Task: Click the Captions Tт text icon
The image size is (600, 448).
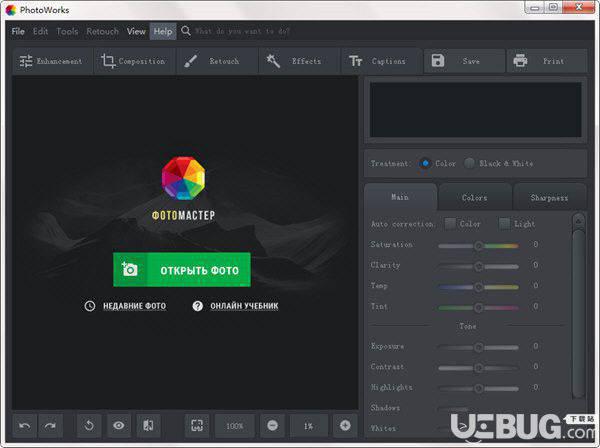Action: [x=355, y=61]
